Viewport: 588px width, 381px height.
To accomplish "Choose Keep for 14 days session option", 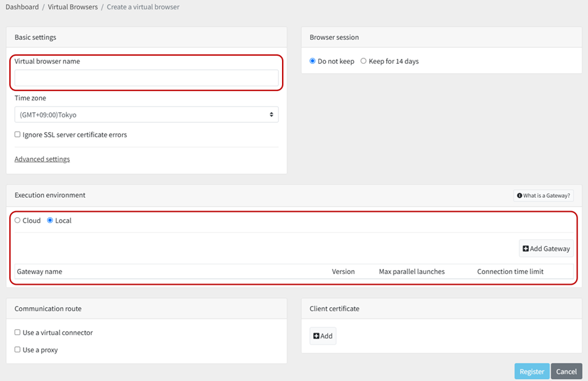I will click(364, 61).
